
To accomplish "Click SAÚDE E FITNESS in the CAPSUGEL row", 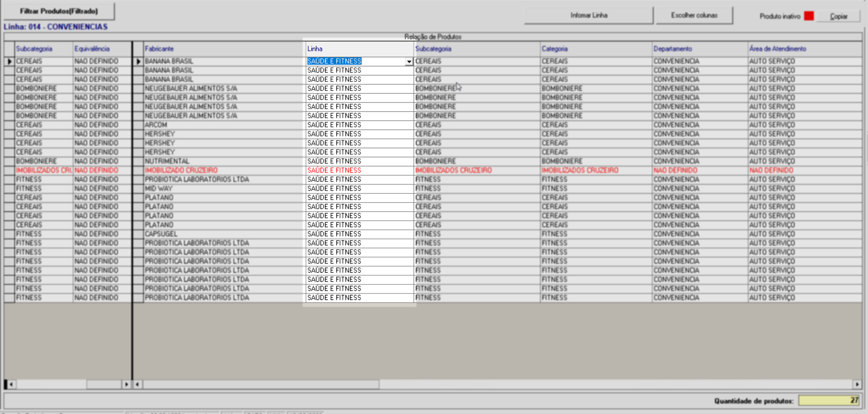I will coord(360,234).
